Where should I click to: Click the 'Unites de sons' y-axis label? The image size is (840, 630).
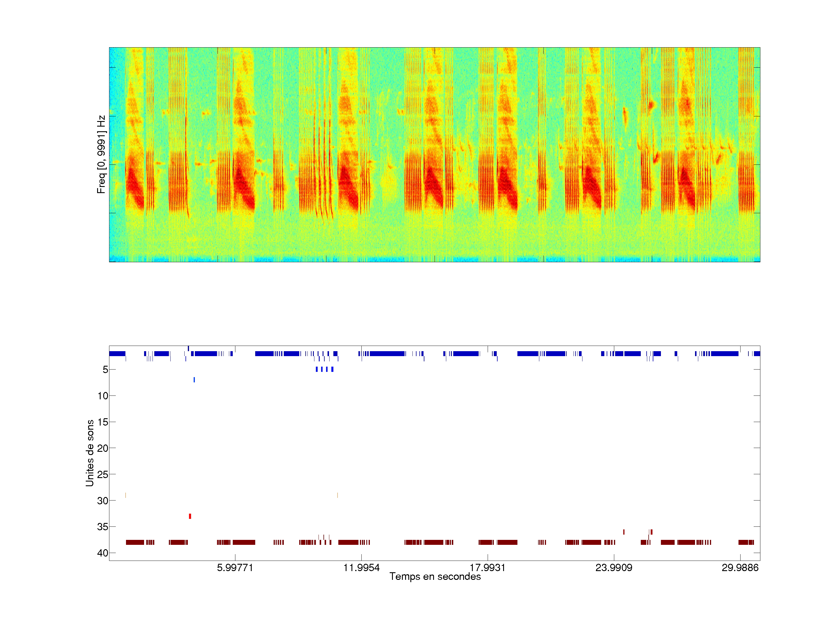pos(90,453)
